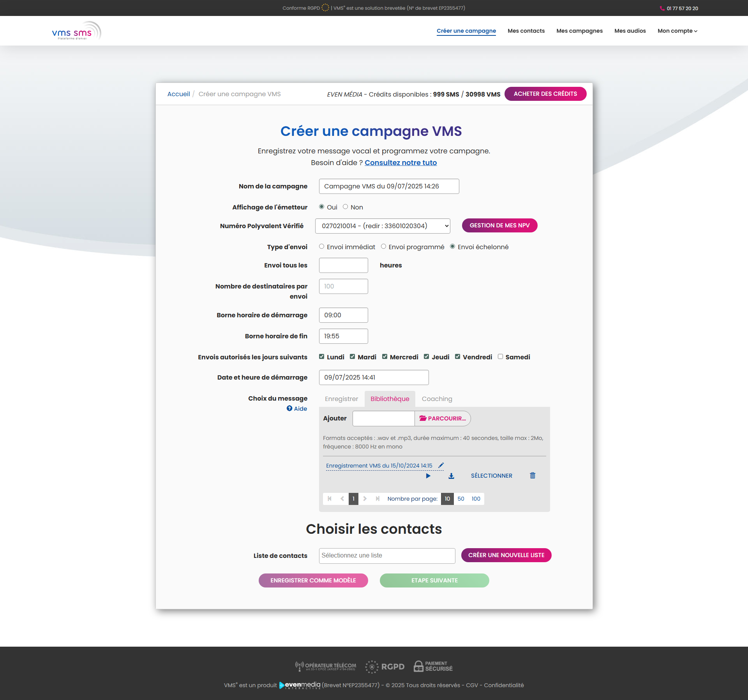The width and height of the screenshot is (748, 700).
Task: Show 50 recordings per page
Action: point(461,499)
